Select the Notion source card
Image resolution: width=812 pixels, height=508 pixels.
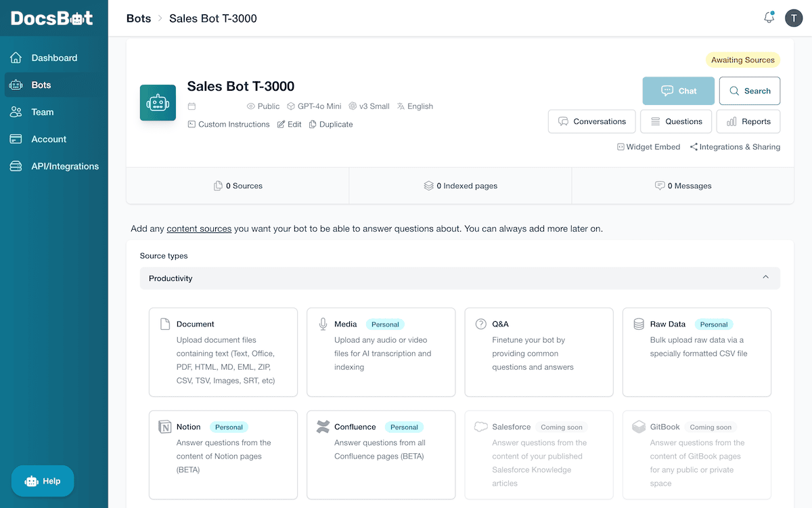click(223, 454)
